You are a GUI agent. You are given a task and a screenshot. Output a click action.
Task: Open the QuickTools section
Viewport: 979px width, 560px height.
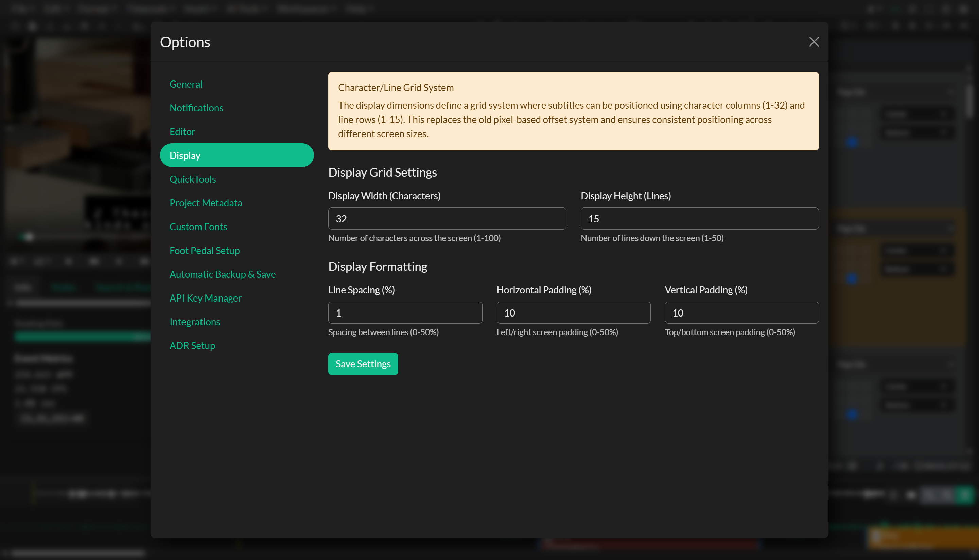pyautogui.click(x=193, y=179)
